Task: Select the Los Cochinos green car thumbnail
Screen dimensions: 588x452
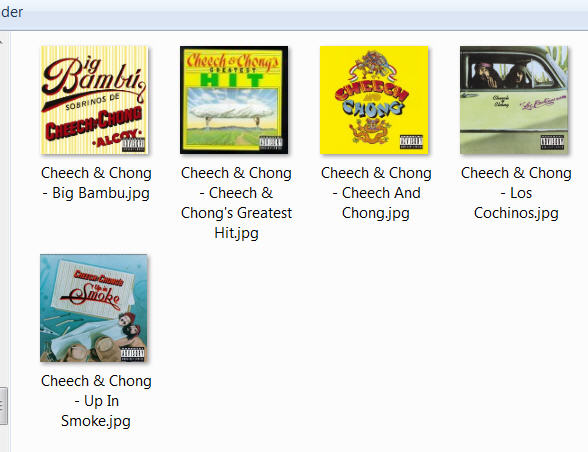Action: click(x=514, y=100)
